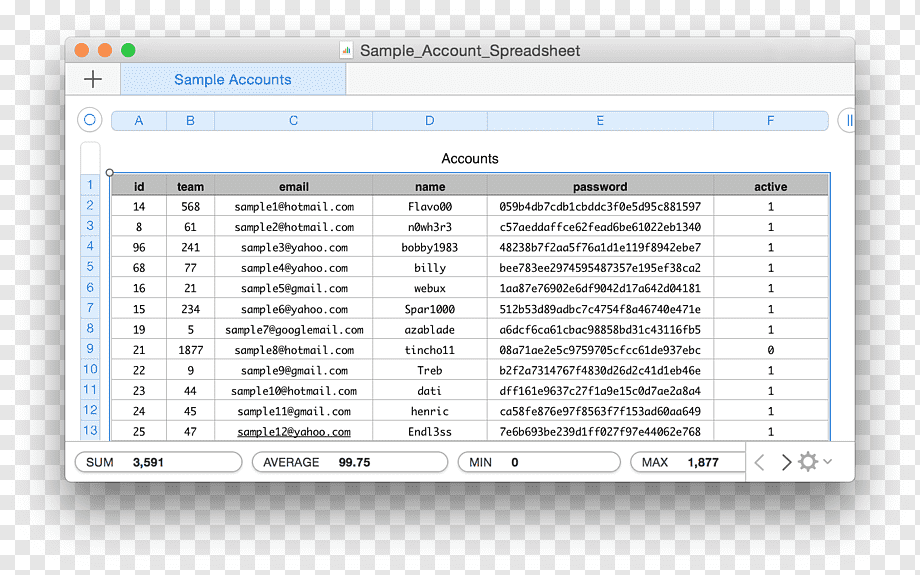The height and width of the screenshot is (575, 920).
Task: Click the 'team' header cell
Action: [191, 187]
